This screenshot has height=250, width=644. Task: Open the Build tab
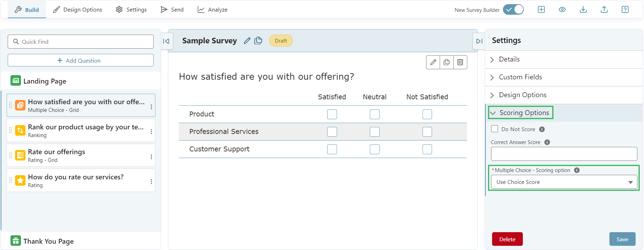tap(27, 10)
